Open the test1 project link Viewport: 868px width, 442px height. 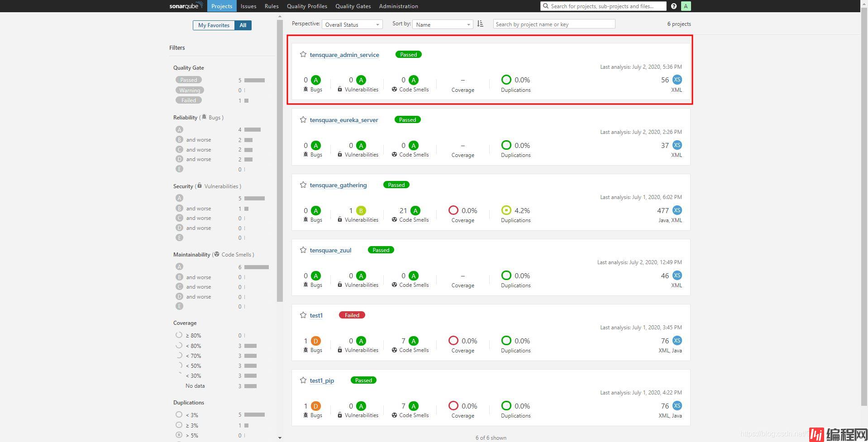tap(316, 315)
